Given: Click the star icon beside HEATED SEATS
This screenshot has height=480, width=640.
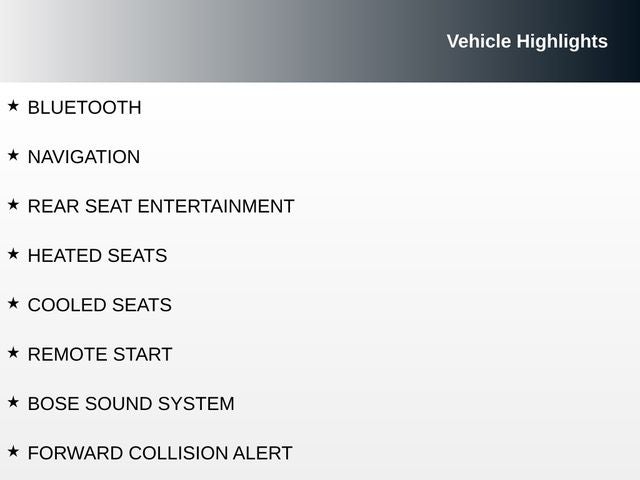Looking at the screenshot, I should click(13, 254).
